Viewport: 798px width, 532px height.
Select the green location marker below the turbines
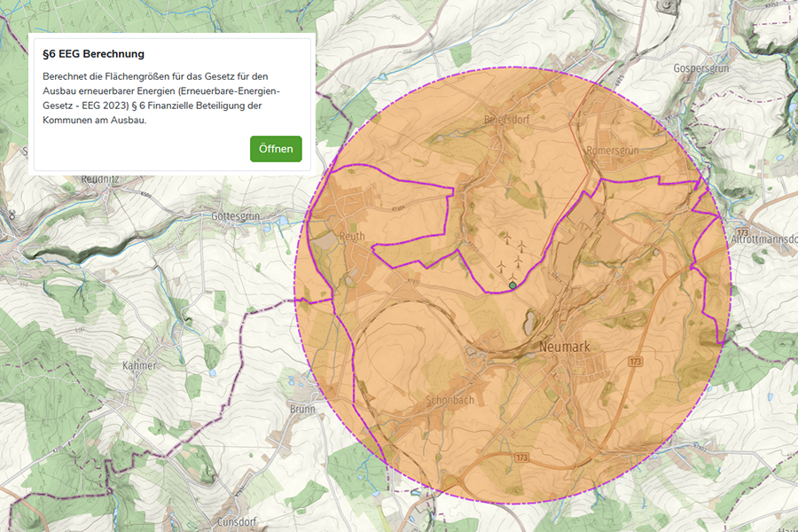(x=512, y=285)
